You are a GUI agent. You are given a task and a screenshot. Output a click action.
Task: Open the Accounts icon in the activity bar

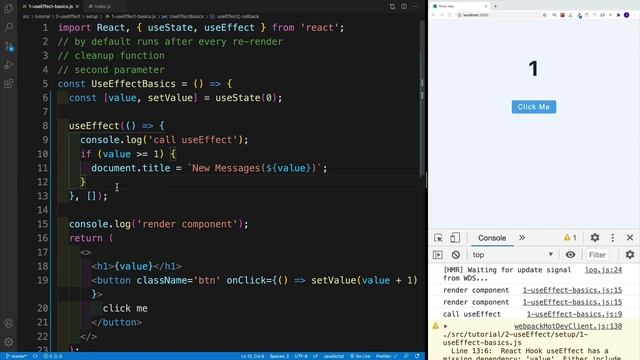(x=8, y=323)
